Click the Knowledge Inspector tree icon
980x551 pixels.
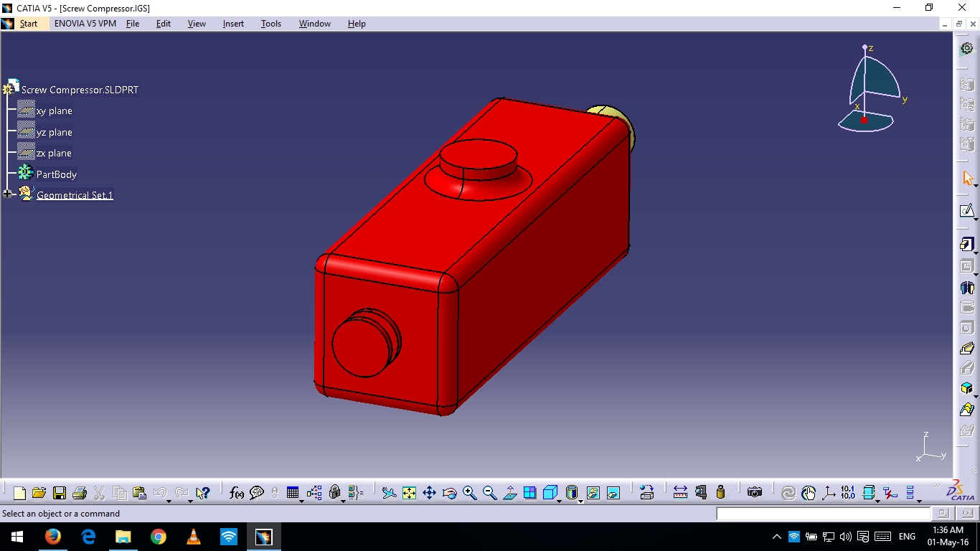[314, 493]
